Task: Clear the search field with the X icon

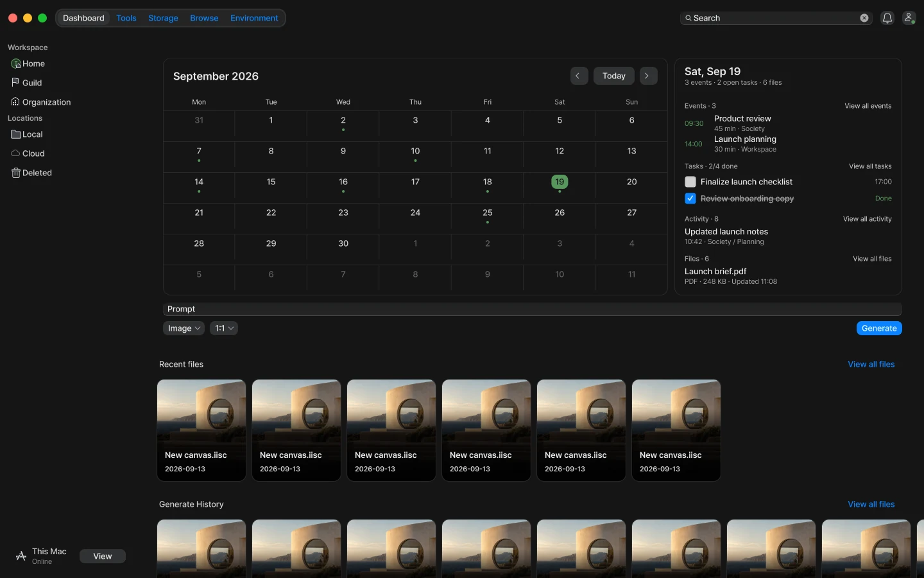Action: (864, 18)
